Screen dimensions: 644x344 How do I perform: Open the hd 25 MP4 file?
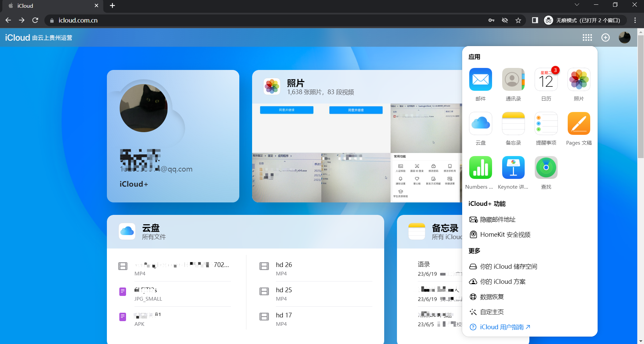tap(316, 294)
